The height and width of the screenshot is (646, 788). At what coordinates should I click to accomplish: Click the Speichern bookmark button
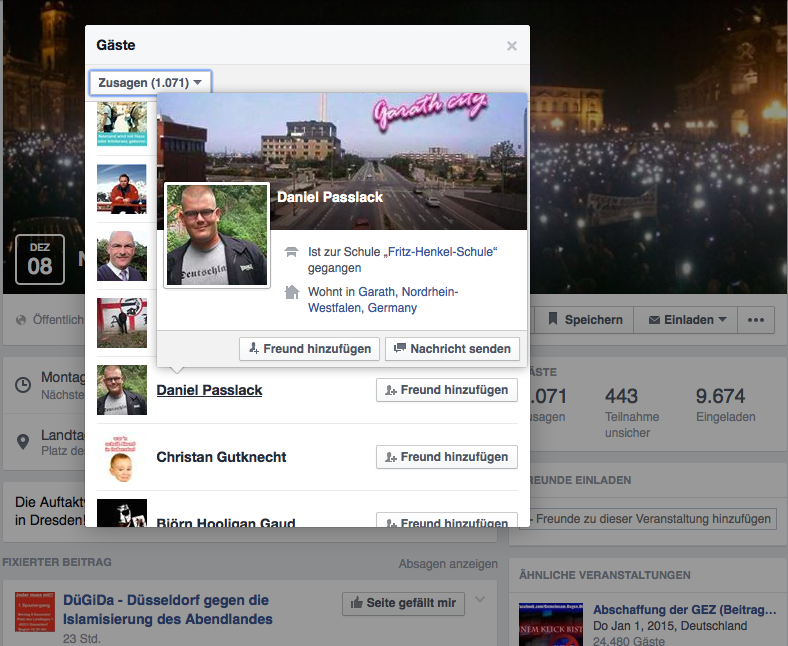click(585, 320)
